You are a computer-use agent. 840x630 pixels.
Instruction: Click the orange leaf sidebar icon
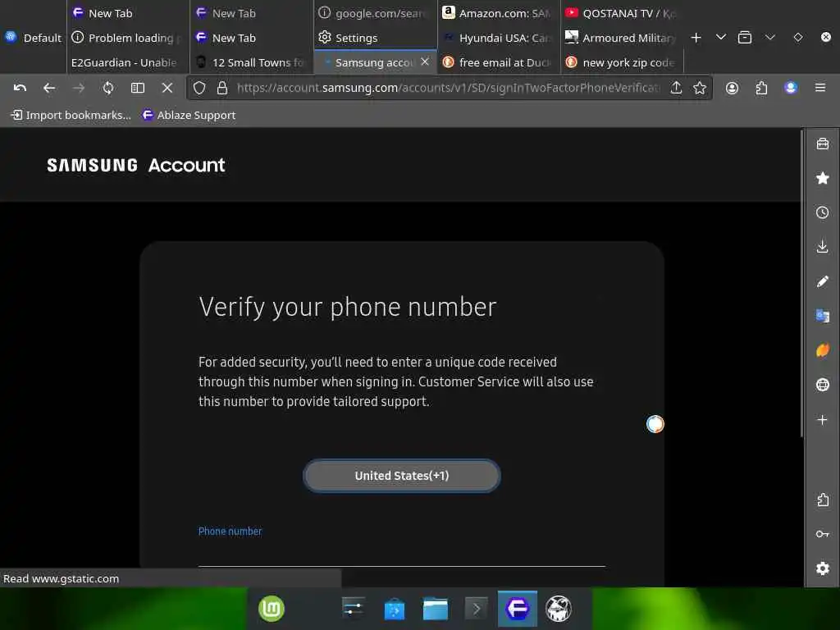[823, 349]
